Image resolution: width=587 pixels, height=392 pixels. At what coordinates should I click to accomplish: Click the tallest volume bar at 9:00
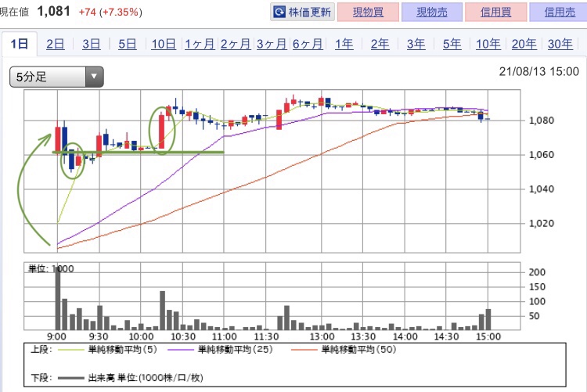tap(58, 298)
